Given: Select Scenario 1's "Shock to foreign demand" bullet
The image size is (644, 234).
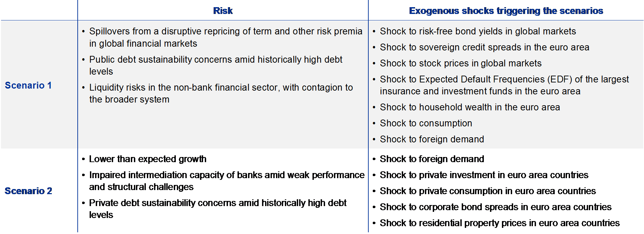Looking at the screenshot, I should click(432, 139).
